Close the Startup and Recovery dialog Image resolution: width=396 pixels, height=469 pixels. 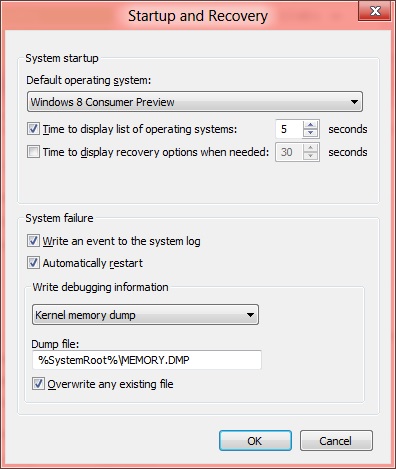pyautogui.click(x=374, y=11)
